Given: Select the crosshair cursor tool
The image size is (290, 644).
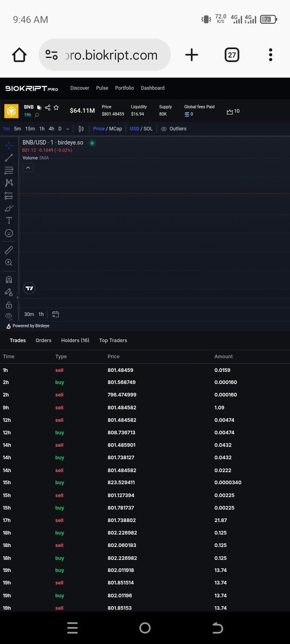Looking at the screenshot, I should coord(9,145).
